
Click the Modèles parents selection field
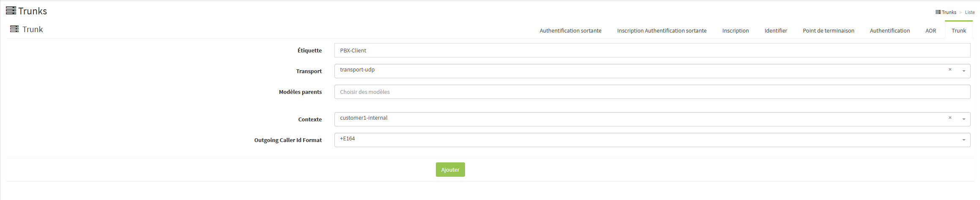point(652,92)
